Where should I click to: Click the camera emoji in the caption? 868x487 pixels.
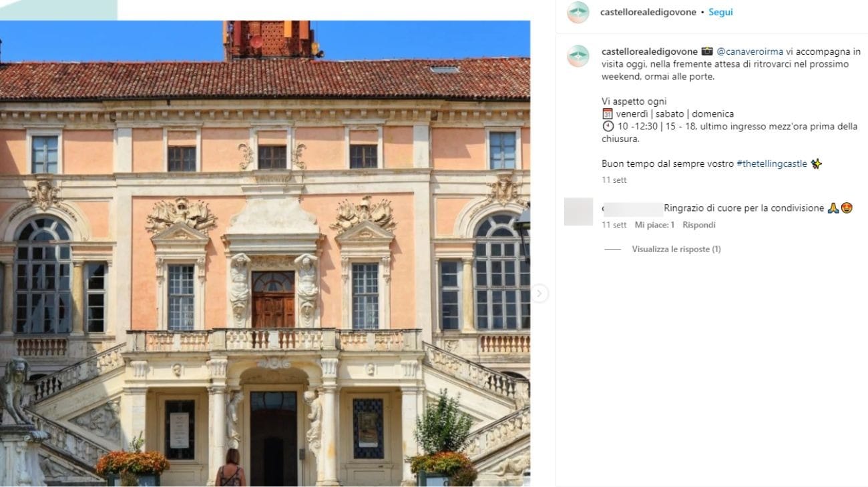[x=707, y=51]
